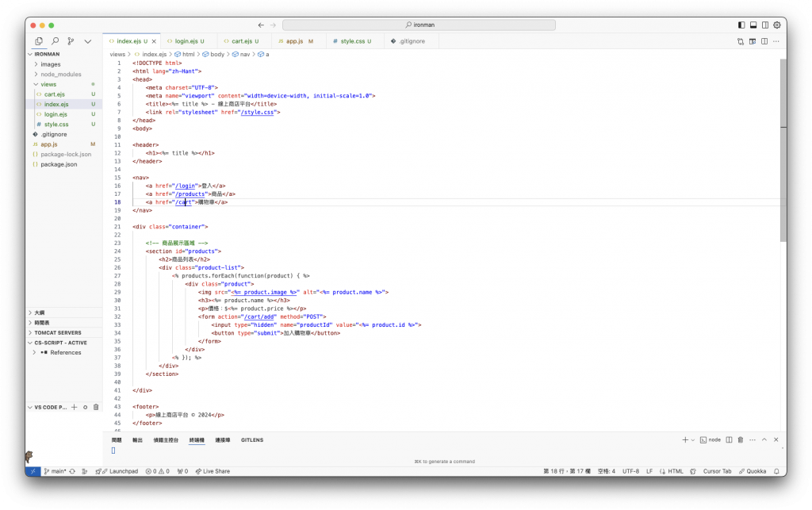Click circle icon in VS CODE P section
The image size is (812, 510).
[85, 408]
